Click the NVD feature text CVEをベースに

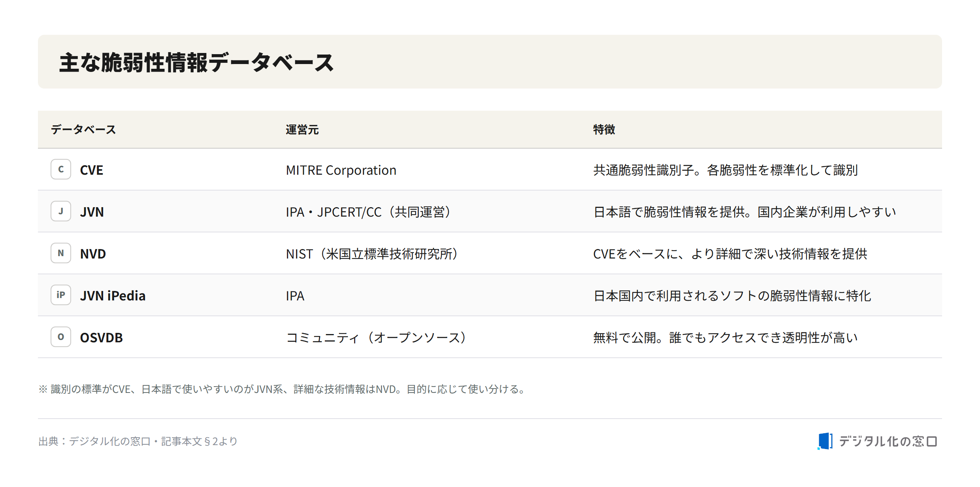point(635,254)
